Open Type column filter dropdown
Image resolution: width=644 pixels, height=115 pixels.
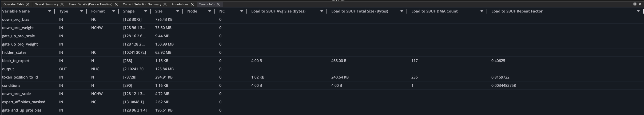point(81,11)
